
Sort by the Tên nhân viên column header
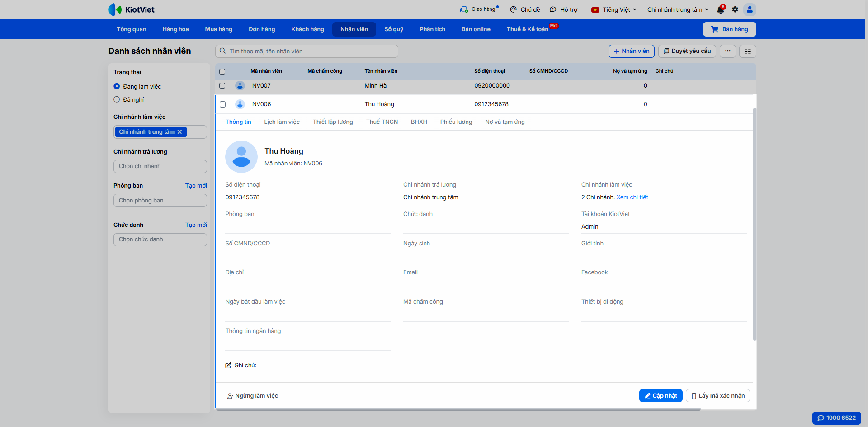pyautogui.click(x=381, y=71)
